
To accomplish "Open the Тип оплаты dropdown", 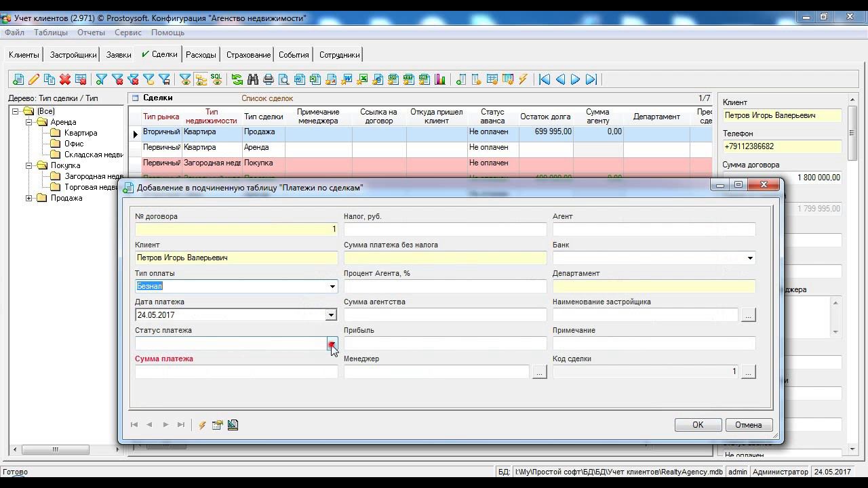I will coord(332,287).
